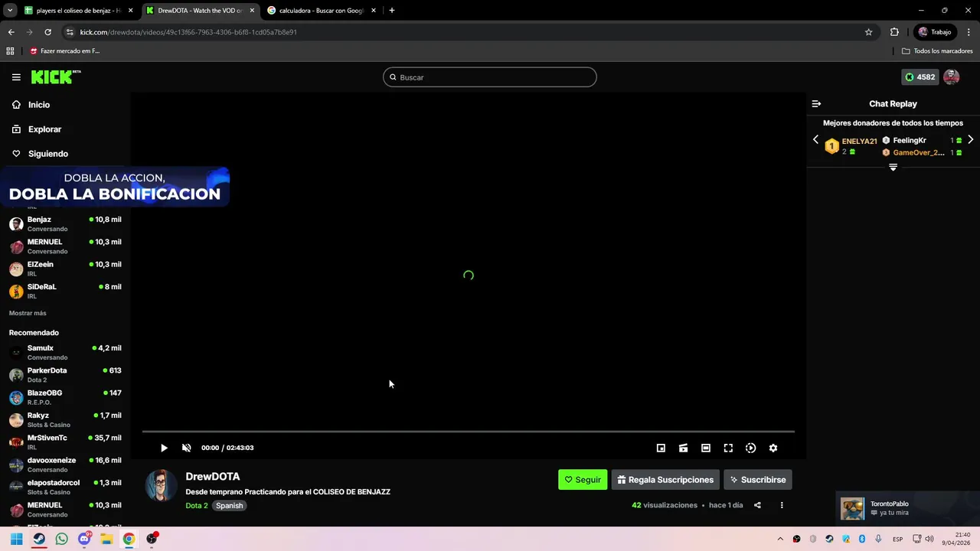Open the clip creation tool
Image resolution: width=980 pixels, height=551 pixels.
pos(683,448)
